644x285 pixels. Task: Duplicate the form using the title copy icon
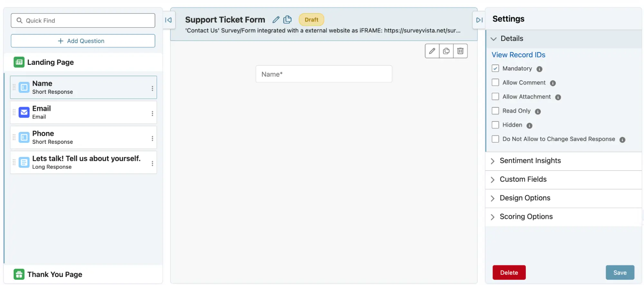tap(287, 20)
